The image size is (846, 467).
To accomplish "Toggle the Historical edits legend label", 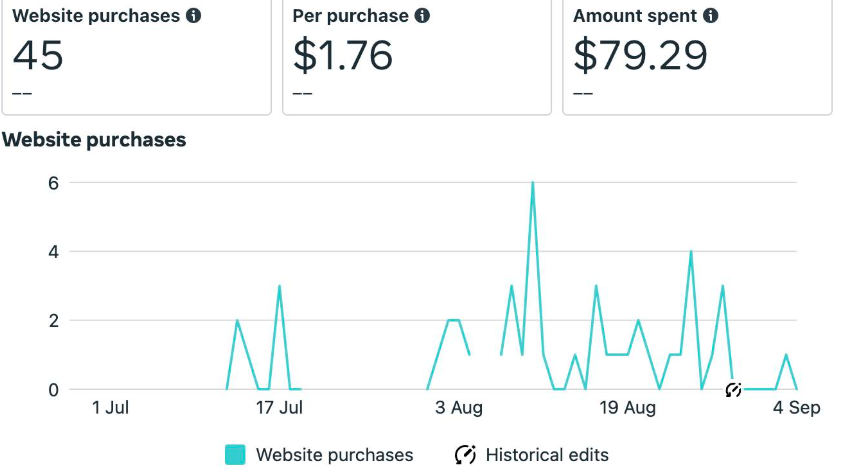I will coord(546,455).
